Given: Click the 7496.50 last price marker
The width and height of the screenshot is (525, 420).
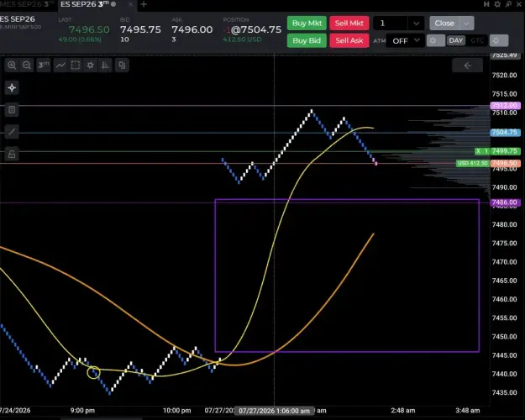Looking at the screenshot, I should (x=505, y=164).
